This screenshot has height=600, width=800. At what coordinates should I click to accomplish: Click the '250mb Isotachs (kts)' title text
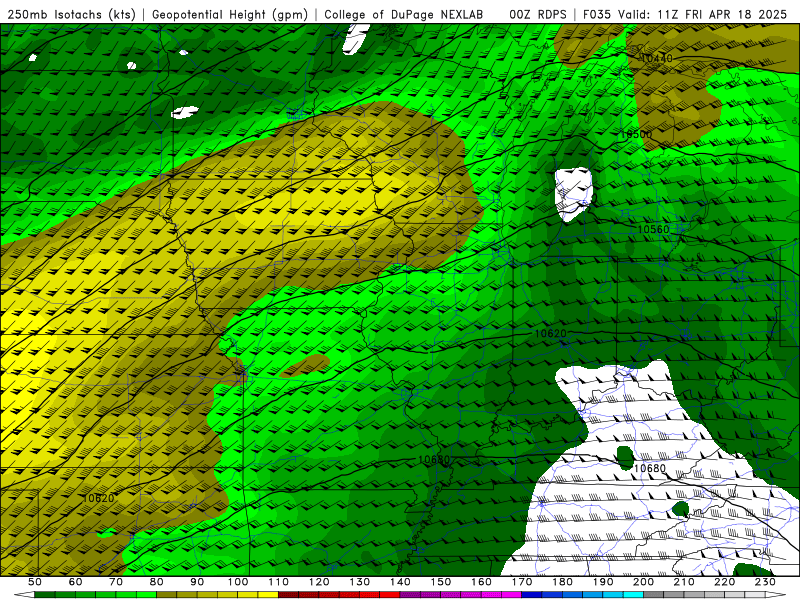[71, 14]
